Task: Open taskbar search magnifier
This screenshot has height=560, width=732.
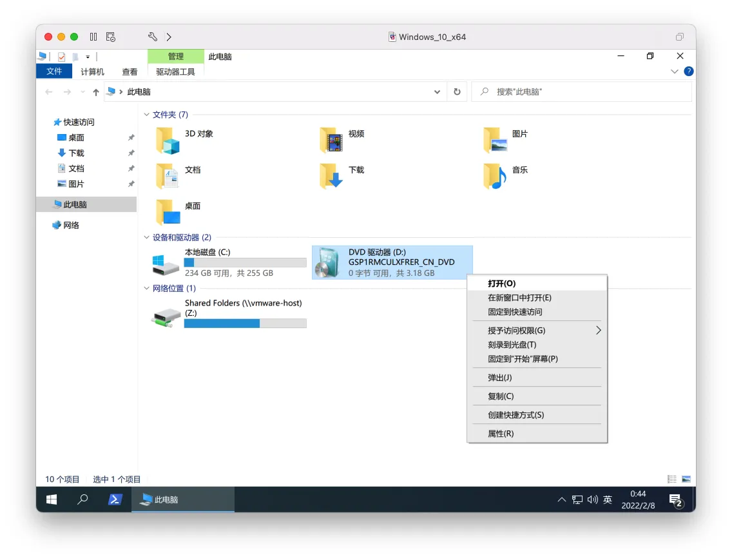Action: pyautogui.click(x=82, y=499)
